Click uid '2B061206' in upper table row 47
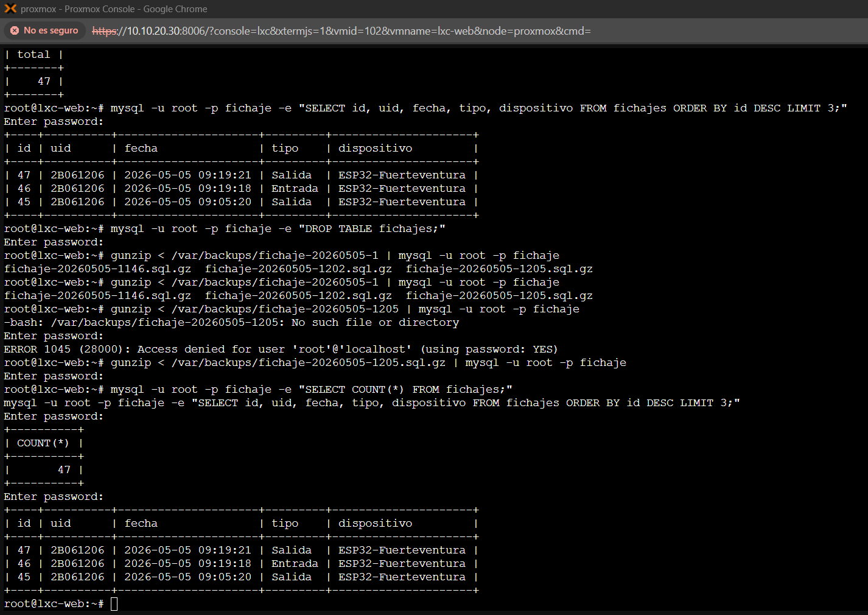 [77, 175]
